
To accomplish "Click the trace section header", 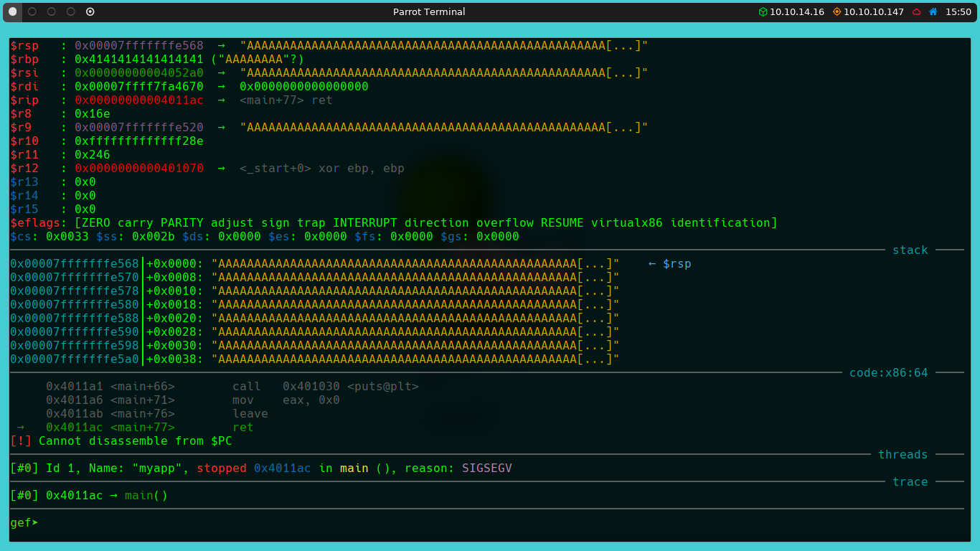I will click(910, 482).
